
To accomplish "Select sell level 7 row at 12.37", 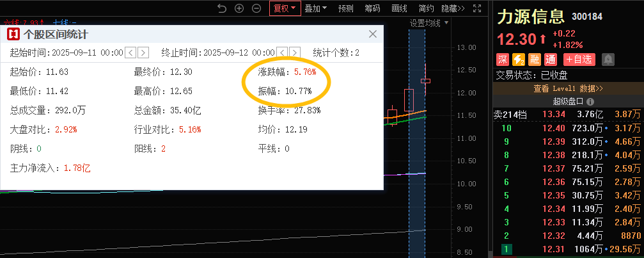I will tap(569, 169).
